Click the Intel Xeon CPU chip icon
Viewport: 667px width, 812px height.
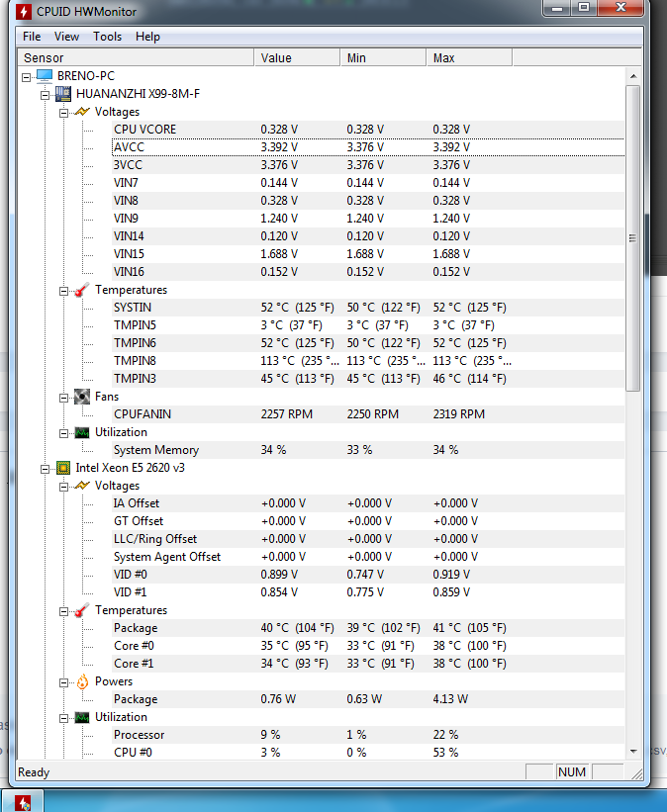[63, 468]
